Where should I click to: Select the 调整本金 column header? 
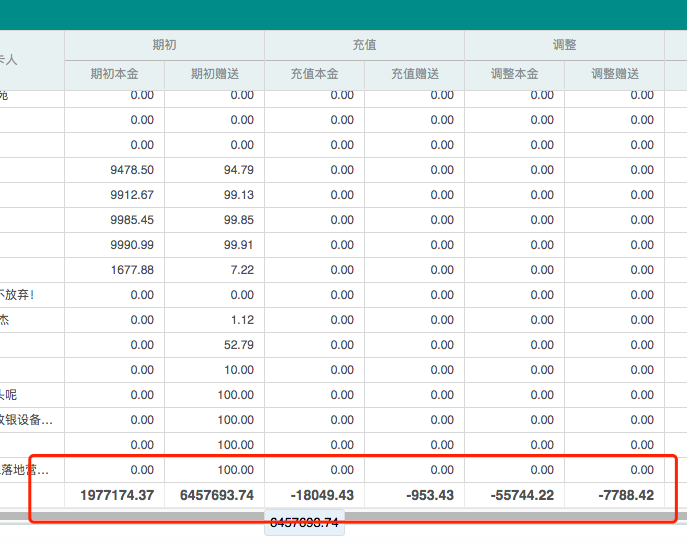tap(514, 74)
